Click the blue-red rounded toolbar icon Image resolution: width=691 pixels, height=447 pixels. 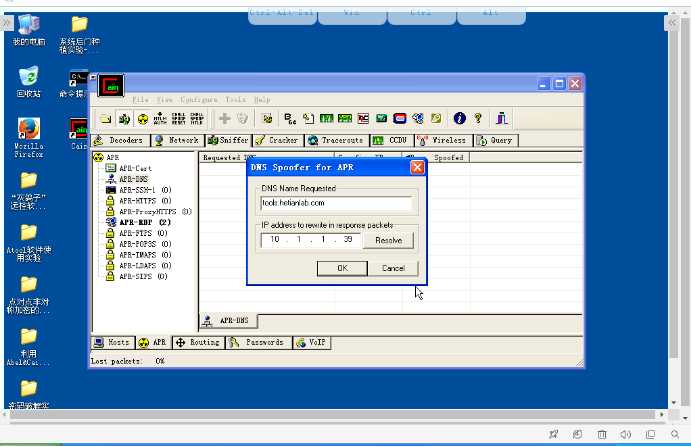tap(400, 119)
